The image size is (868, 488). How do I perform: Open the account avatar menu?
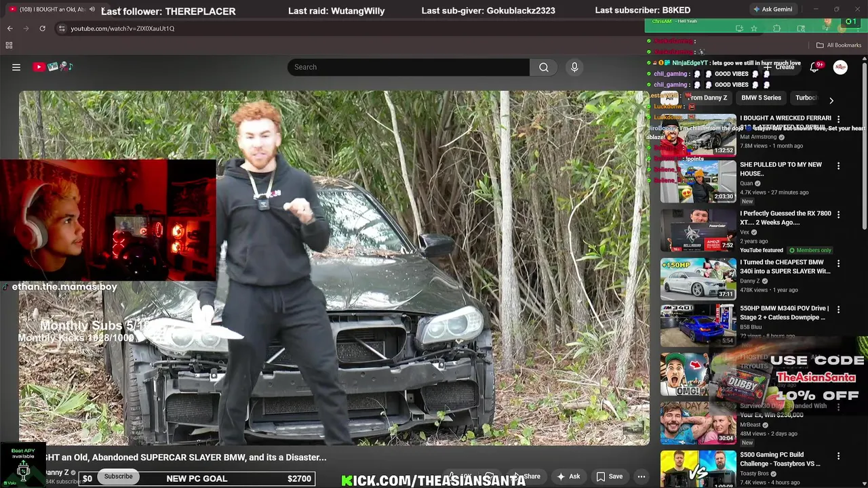coord(840,67)
